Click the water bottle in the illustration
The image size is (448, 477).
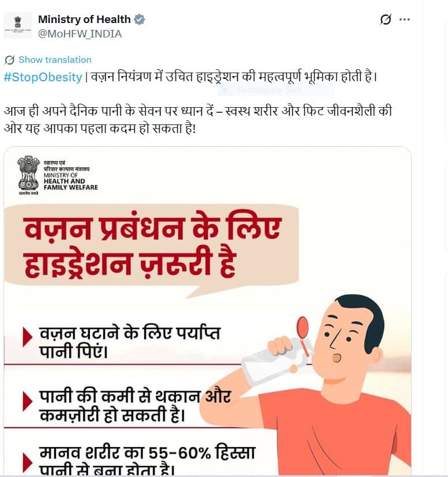[x=273, y=362]
